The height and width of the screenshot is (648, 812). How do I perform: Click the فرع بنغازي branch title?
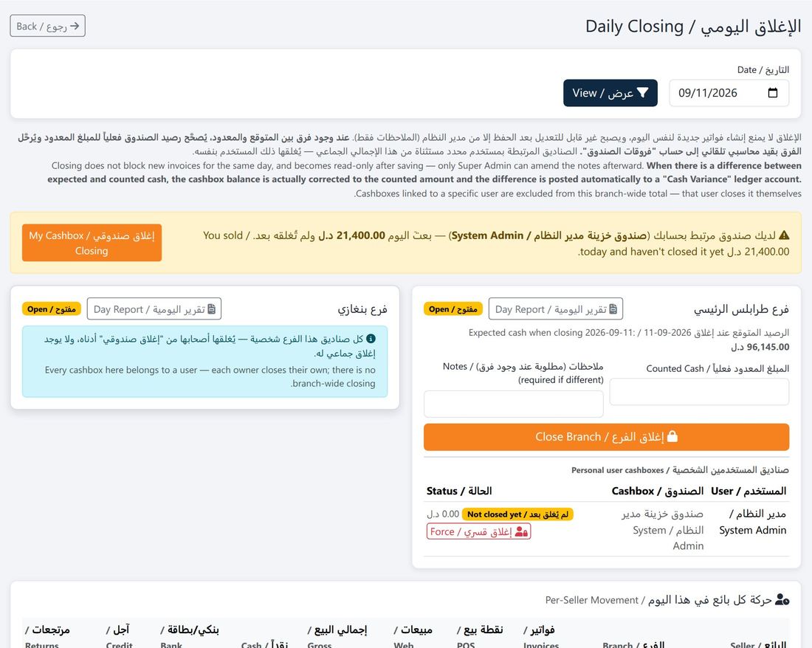pyautogui.click(x=362, y=309)
